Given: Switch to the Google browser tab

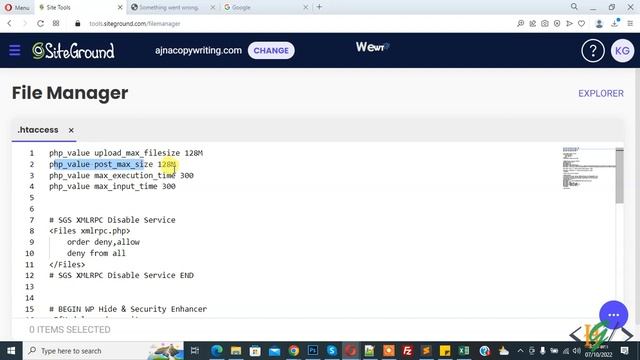Looking at the screenshot, I should (261, 7).
